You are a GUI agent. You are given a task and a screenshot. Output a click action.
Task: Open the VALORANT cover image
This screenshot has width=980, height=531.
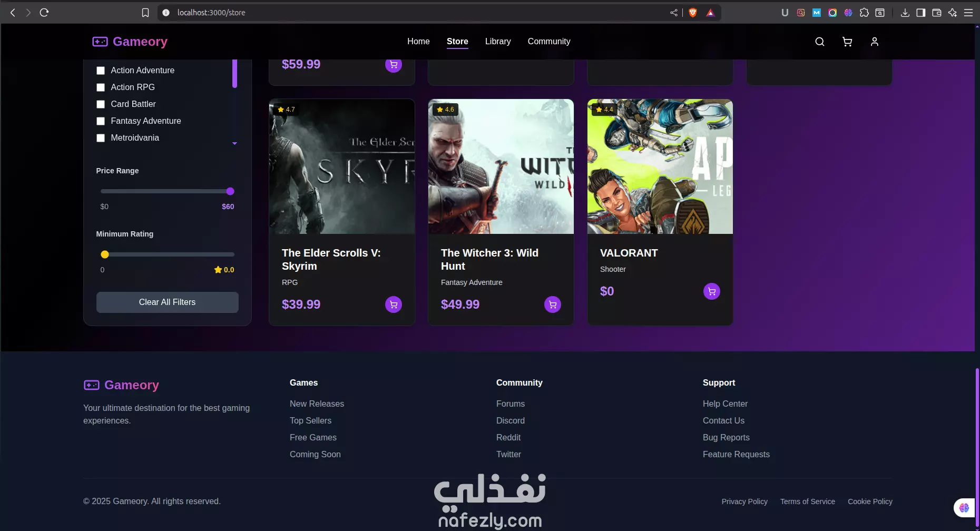pos(660,166)
